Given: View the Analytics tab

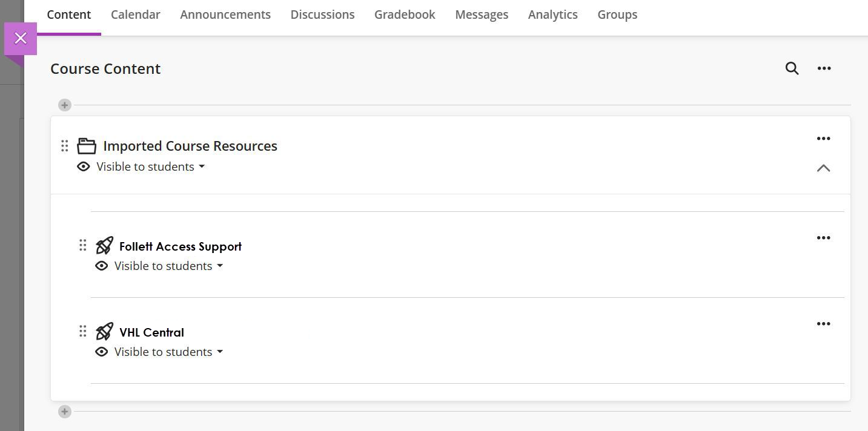Looking at the screenshot, I should click(x=553, y=15).
